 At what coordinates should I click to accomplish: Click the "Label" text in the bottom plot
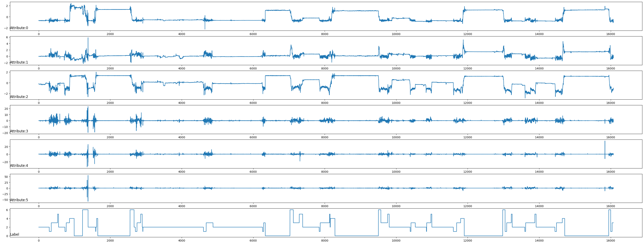tap(14, 234)
